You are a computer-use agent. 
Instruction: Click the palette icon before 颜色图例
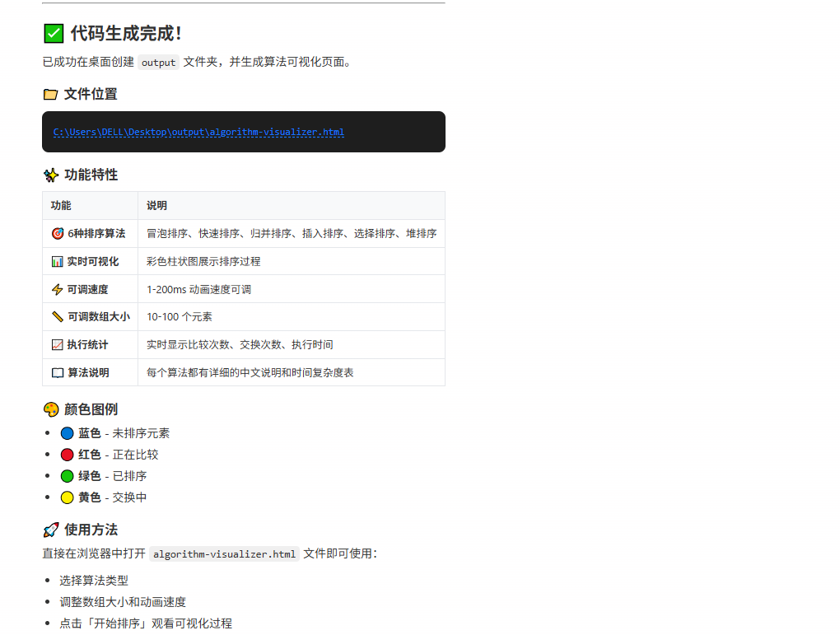point(50,409)
